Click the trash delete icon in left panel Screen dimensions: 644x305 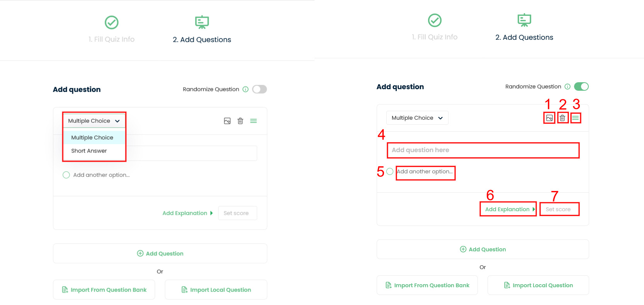point(240,121)
